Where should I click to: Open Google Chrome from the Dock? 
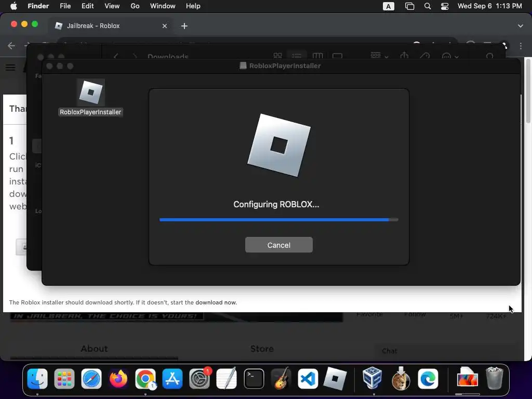(145, 379)
